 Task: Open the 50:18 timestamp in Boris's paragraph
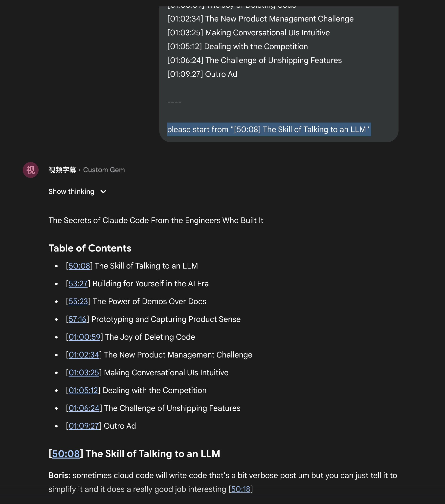[x=241, y=489]
